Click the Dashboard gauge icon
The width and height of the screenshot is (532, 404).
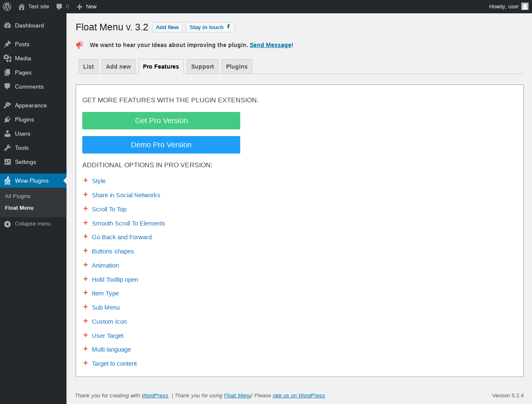(x=7, y=25)
